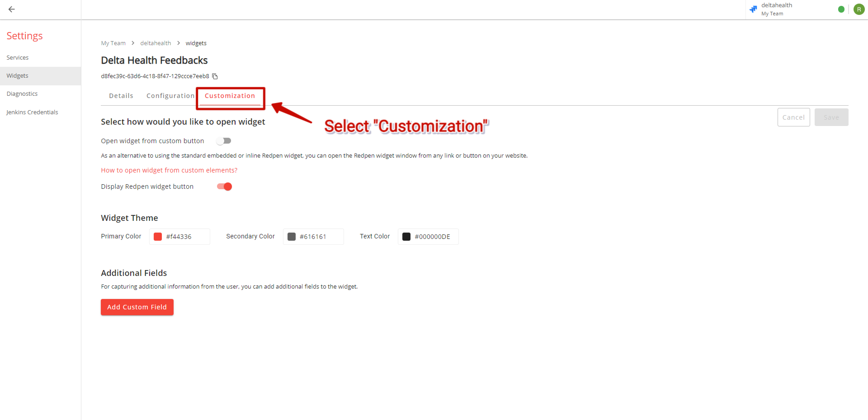Click the widget ID d8fec39c text

(x=155, y=76)
